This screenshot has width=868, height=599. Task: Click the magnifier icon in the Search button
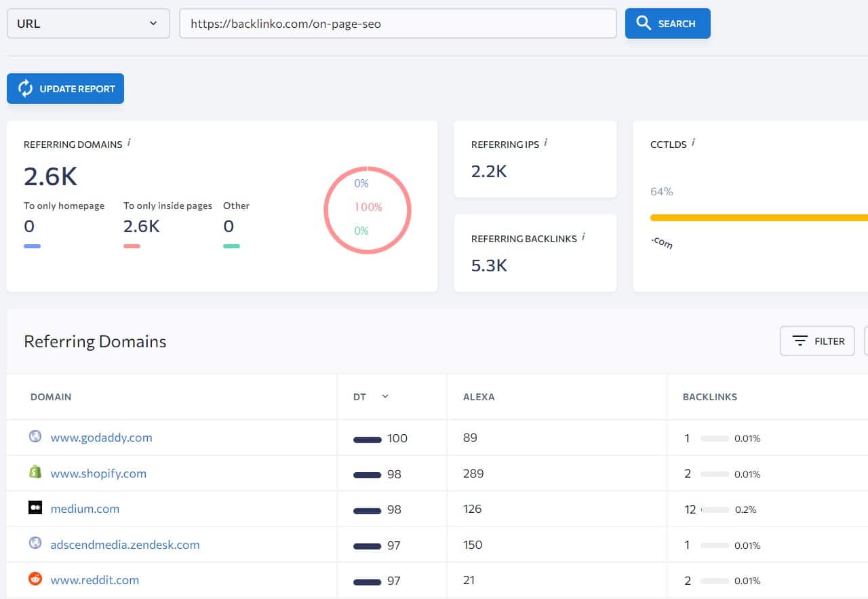pyautogui.click(x=643, y=23)
